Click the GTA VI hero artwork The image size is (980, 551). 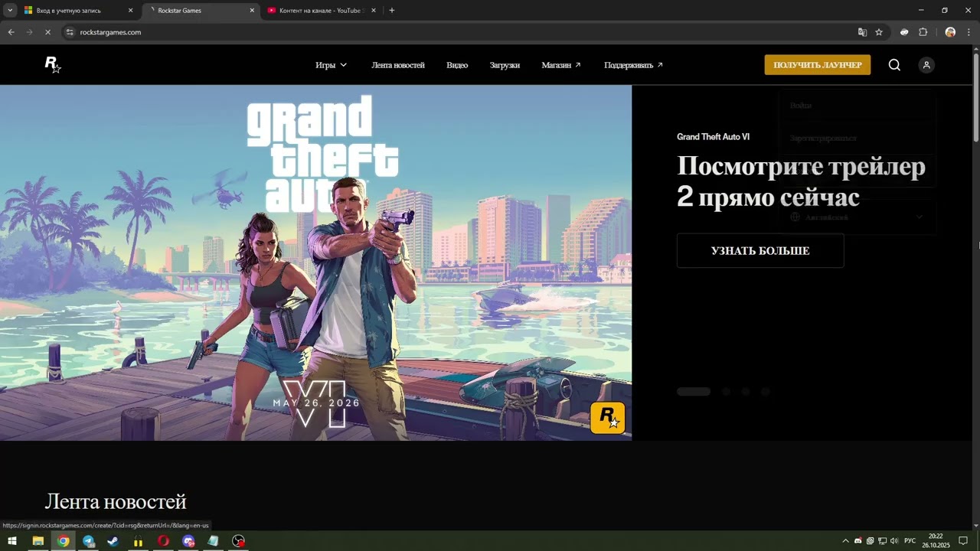315,262
